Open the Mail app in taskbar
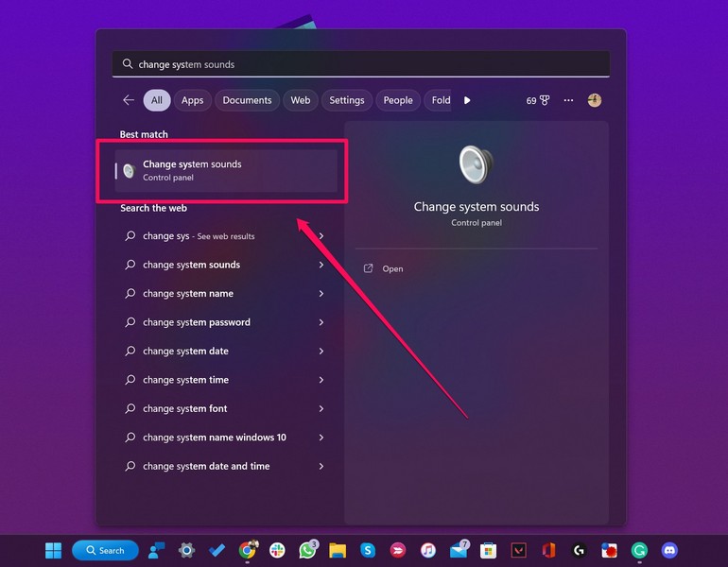 459,550
